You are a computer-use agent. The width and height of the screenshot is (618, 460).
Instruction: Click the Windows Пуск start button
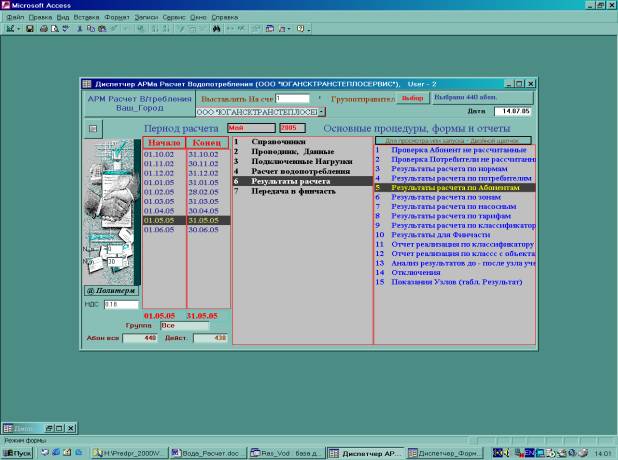[17, 453]
